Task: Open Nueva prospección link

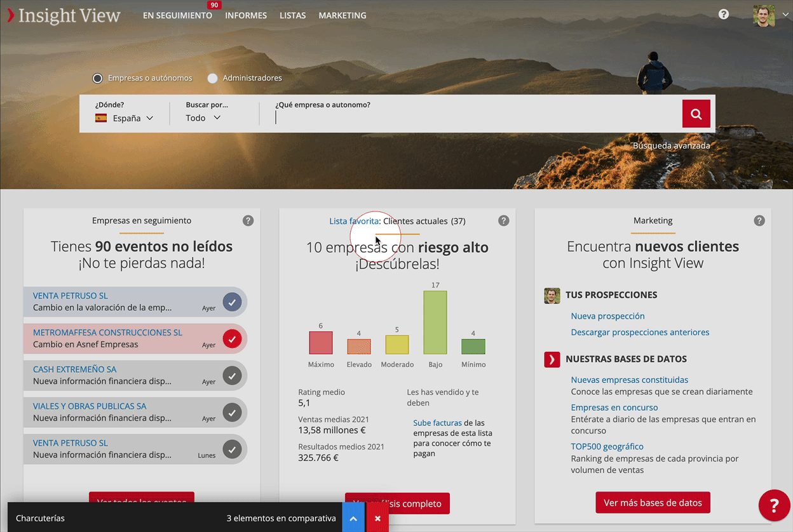Action: (607, 316)
